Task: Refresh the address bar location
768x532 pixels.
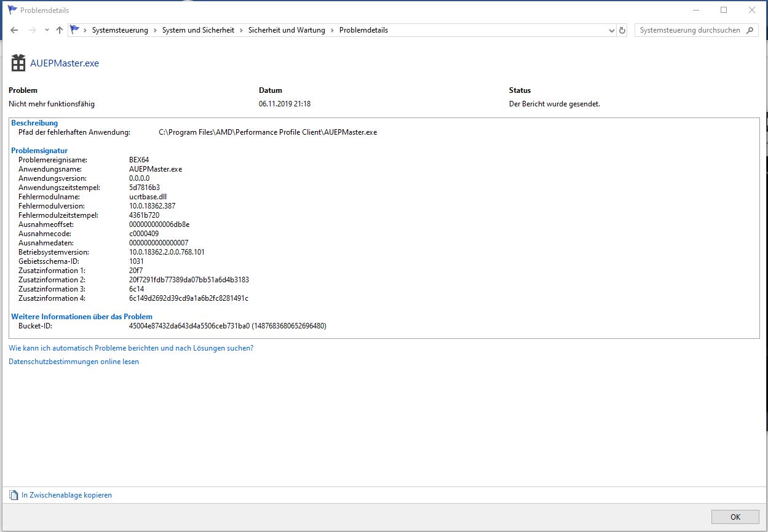Action: (622, 30)
